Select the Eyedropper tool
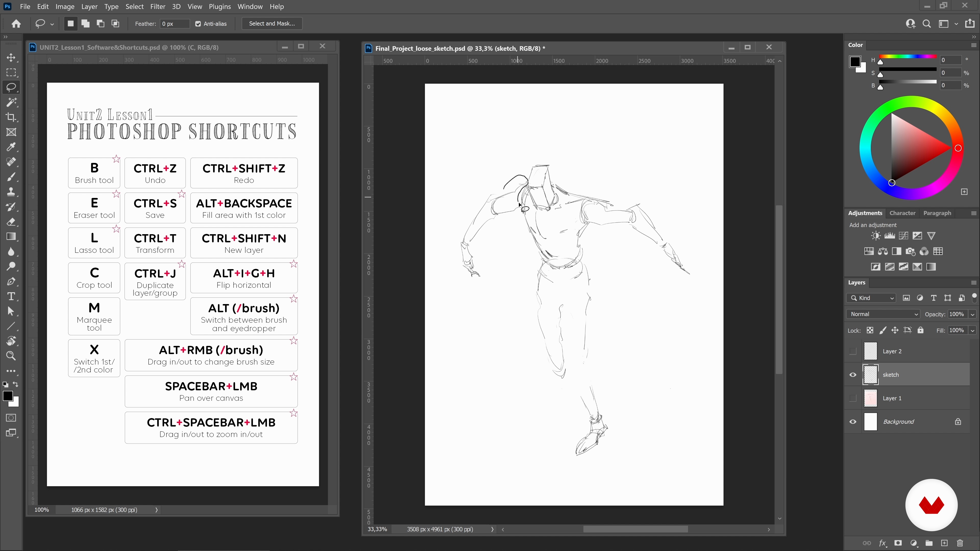Screen dimensions: 980x551 tap(11, 147)
